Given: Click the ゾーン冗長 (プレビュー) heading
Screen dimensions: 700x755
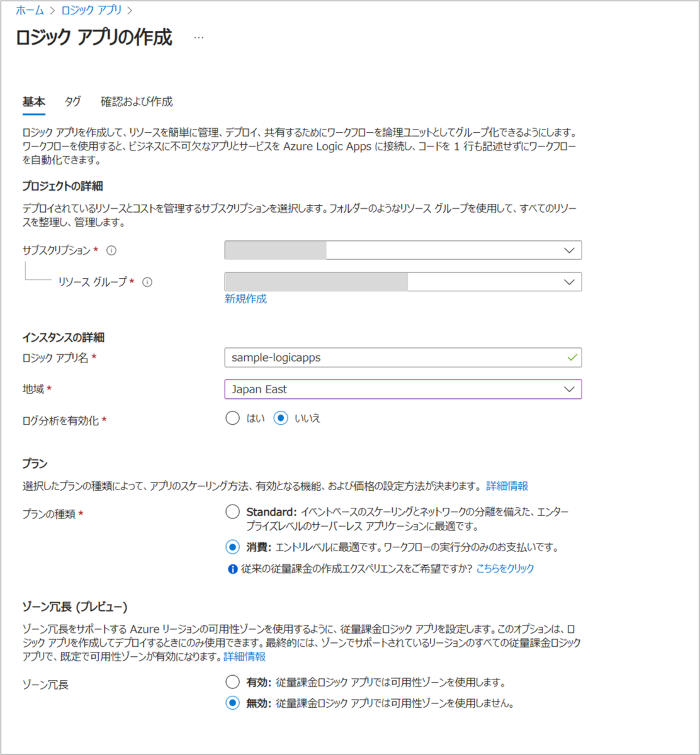Looking at the screenshot, I should pos(75,607).
